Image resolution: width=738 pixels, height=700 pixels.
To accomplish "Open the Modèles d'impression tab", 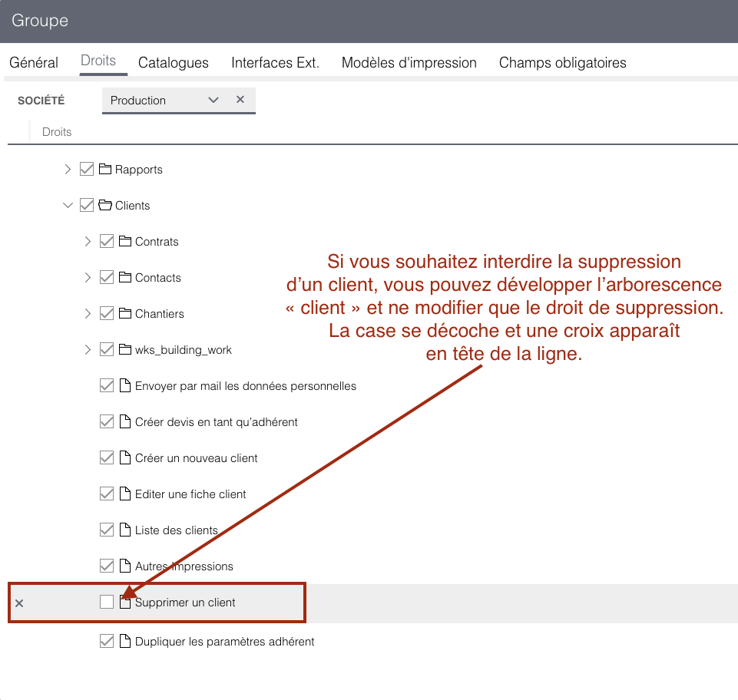I will [409, 63].
